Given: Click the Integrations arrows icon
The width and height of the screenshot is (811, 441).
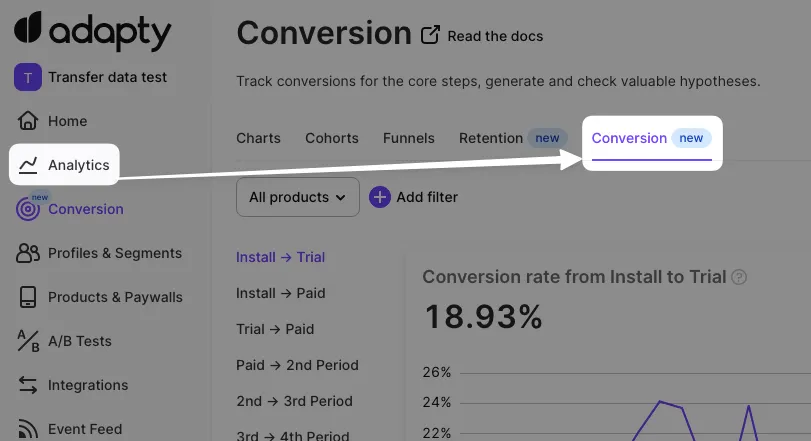Looking at the screenshot, I should pyautogui.click(x=29, y=386).
